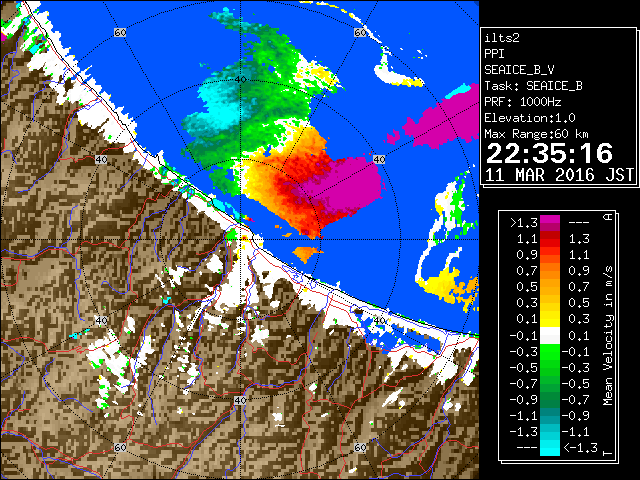This screenshot has width=640, height=480.
Task: Click the 'Mean Velocity in m/s' axis label
Action: coord(608,336)
